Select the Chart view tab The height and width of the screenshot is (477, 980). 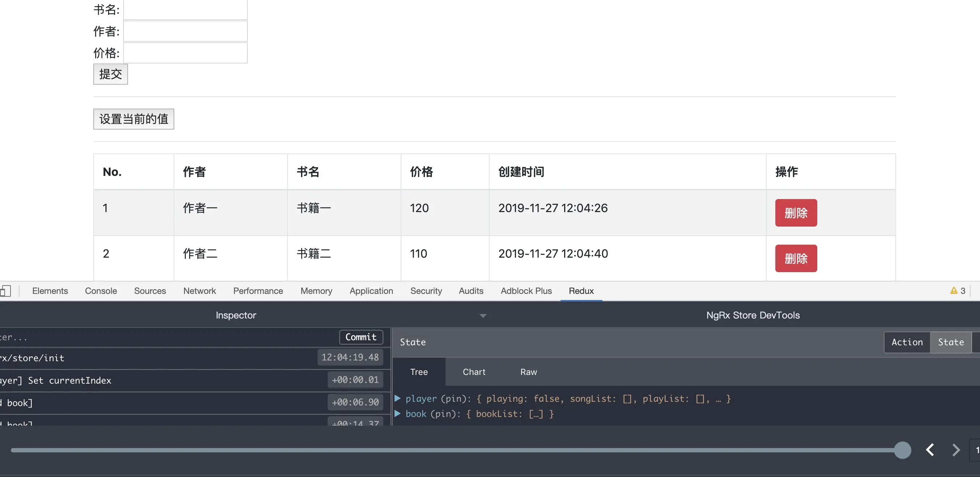(x=474, y=372)
